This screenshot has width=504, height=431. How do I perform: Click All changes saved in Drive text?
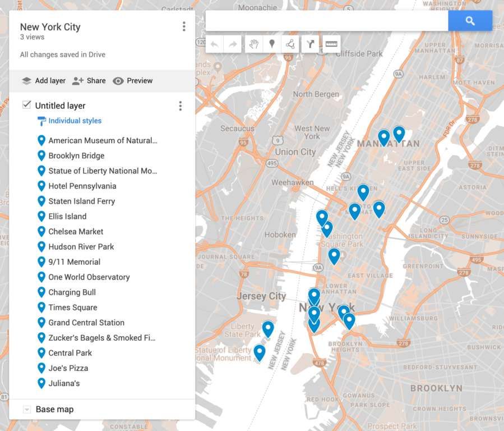63,54
